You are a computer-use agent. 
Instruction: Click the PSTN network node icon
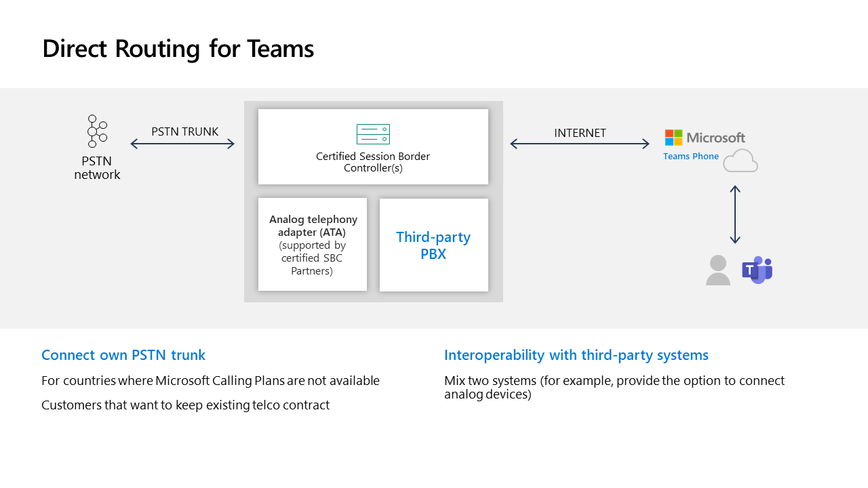coord(97,131)
